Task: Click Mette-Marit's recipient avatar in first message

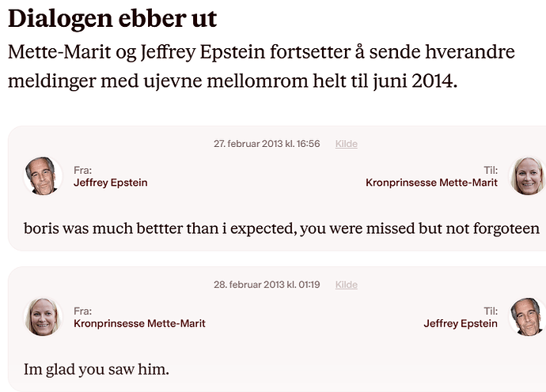Action: coord(526,176)
